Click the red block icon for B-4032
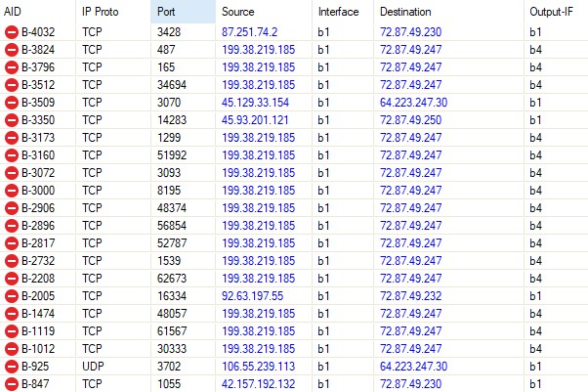Image resolution: width=588 pixels, height=392 pixels. pos(12,32)
